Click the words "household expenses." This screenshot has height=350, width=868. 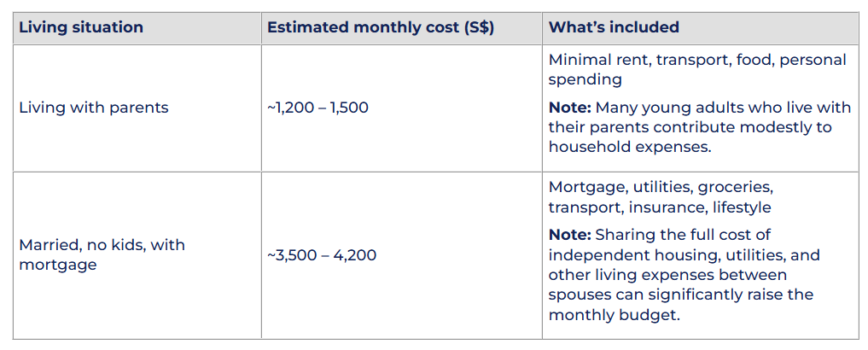[630, 147]
